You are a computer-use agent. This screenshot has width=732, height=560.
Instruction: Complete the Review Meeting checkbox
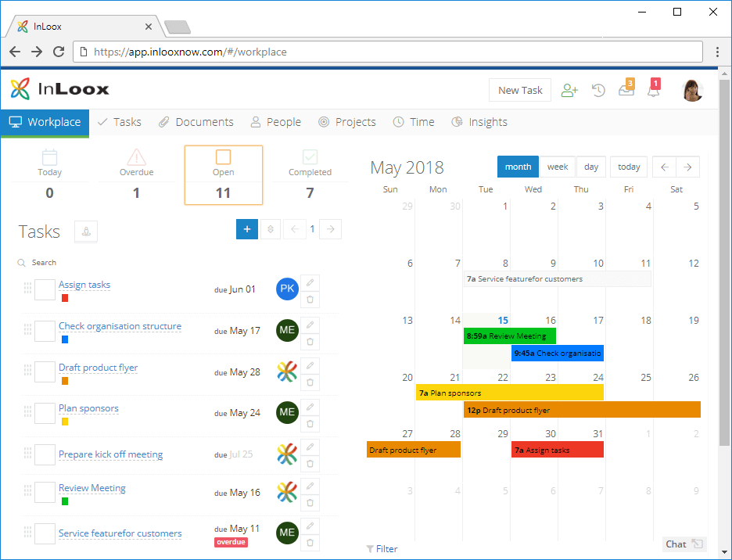[x=45, y=493]
